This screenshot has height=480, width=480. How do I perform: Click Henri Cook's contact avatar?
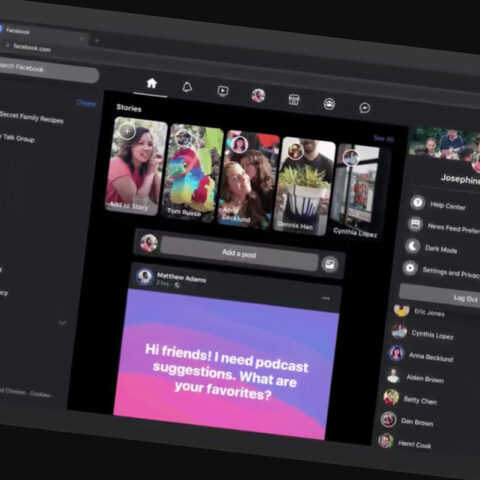coord(386,441)
